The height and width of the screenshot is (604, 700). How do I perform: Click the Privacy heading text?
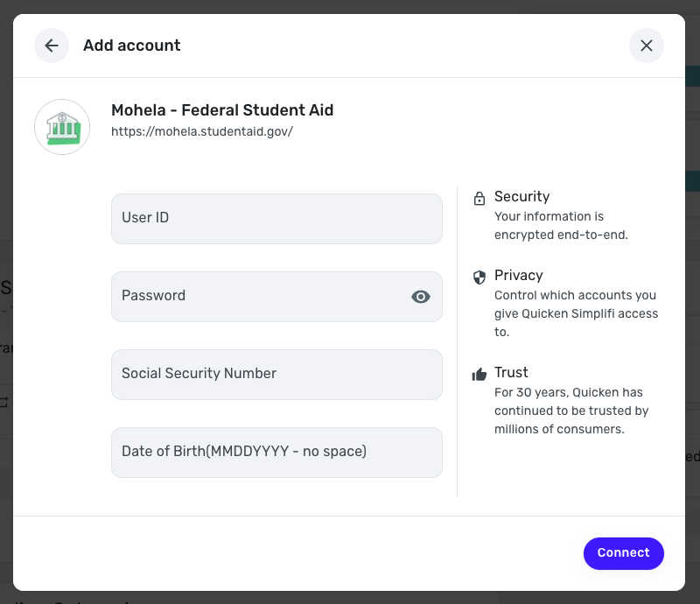coord(518,275)
